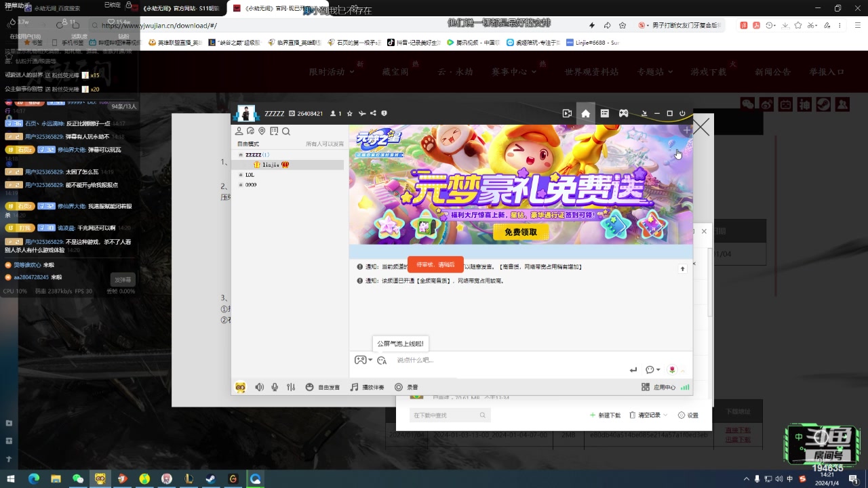
Task: Open 应用中心 app center
Action: (658, 387)
